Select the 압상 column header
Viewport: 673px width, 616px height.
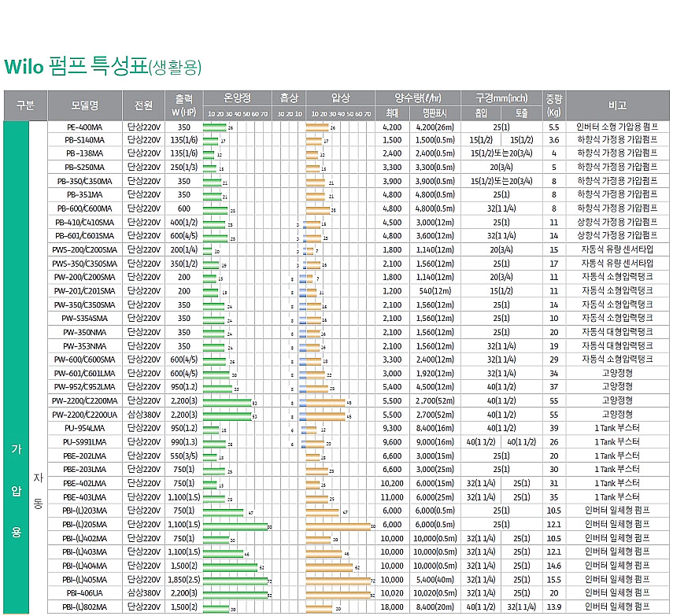point(340,98)
